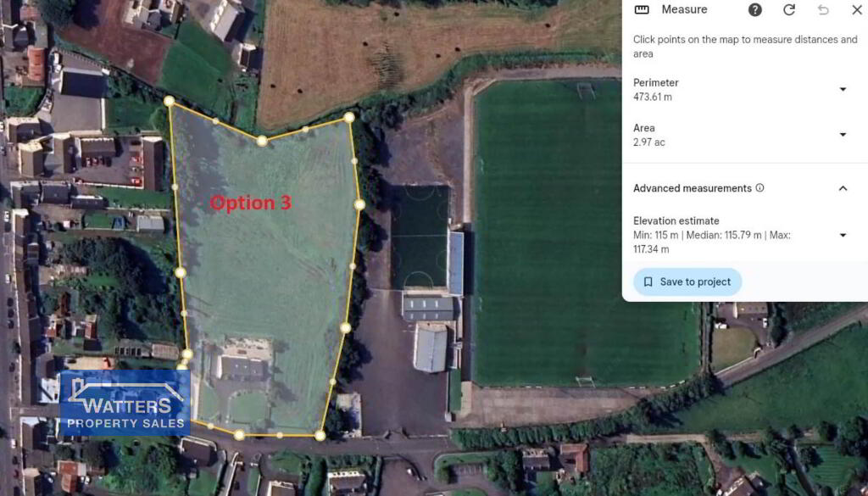The image size is (868, 496).
Task: Open the Elevation estimate dropdown
Action: pyautogui.click(x=843, y=235)
